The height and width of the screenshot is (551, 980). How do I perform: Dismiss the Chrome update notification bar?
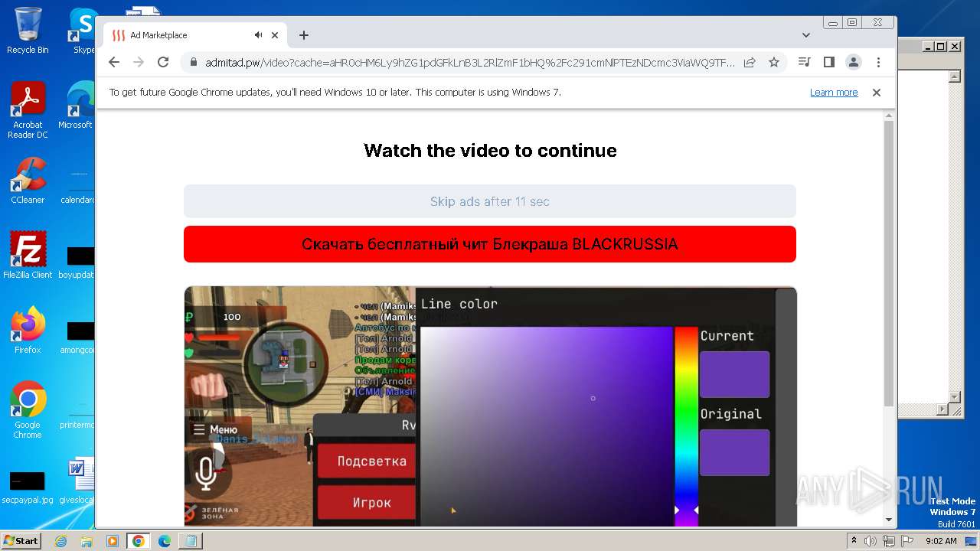coord(877,93)
